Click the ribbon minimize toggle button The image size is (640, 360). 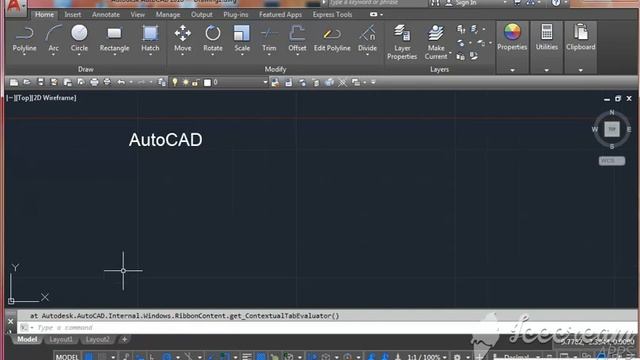tap(373, 14)
